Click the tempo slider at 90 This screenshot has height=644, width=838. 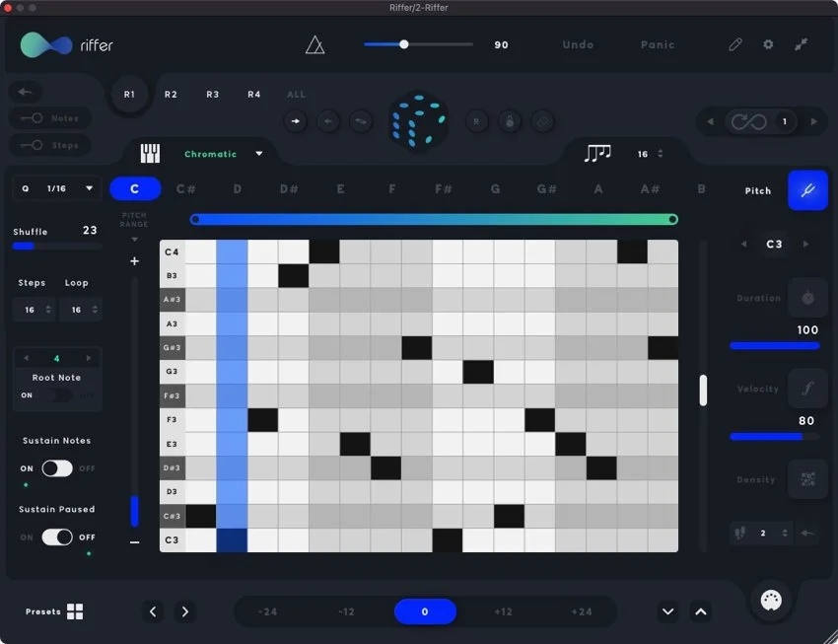pyautogui.click(x=418, y=44)
